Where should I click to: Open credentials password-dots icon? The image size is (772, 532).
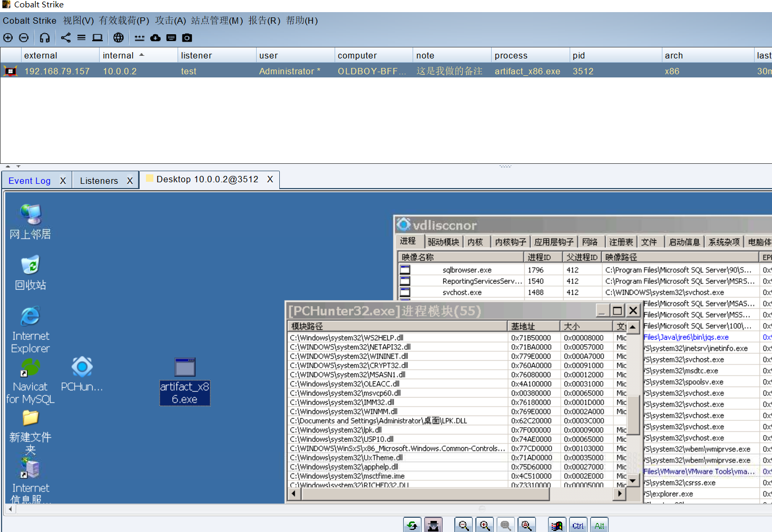click(139, 38)
